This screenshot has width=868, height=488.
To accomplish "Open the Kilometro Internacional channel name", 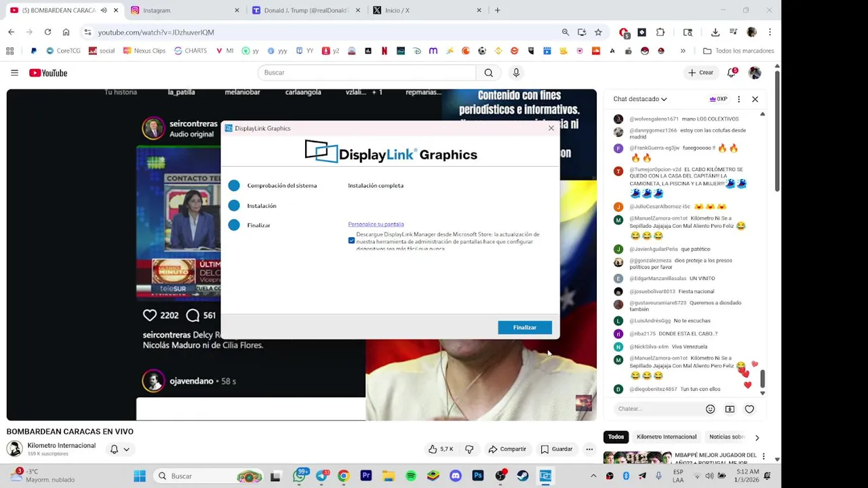I will (x=61, y=445).
